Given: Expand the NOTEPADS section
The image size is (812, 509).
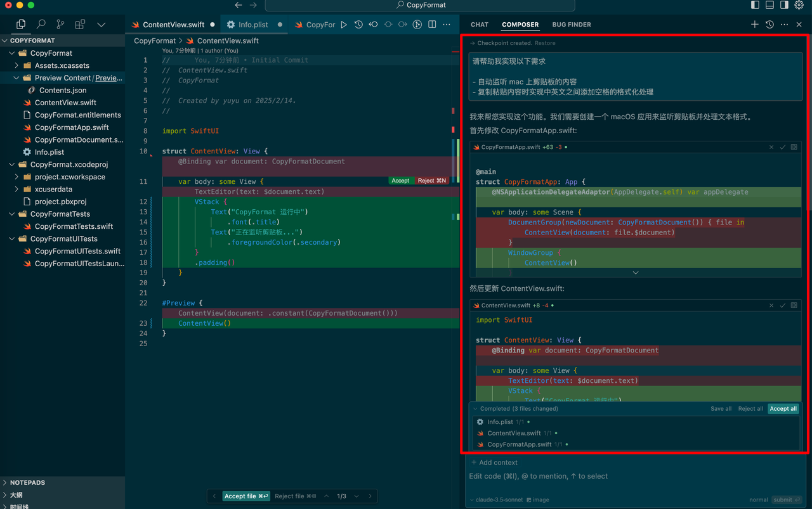Looking at the screenshot, I should click(x=62, y=482).
